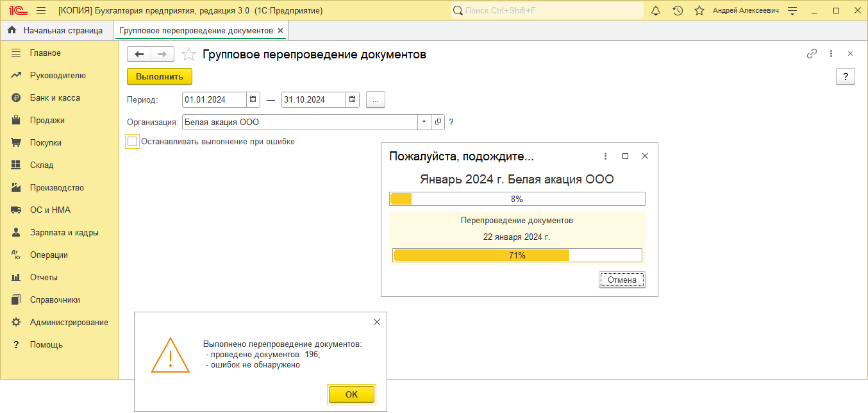Image resolution: width=868 pixels, height=413 pixels.
Task: Click the warning triangle icon in message
Action: pyautogui.click(x=171, y=355)
